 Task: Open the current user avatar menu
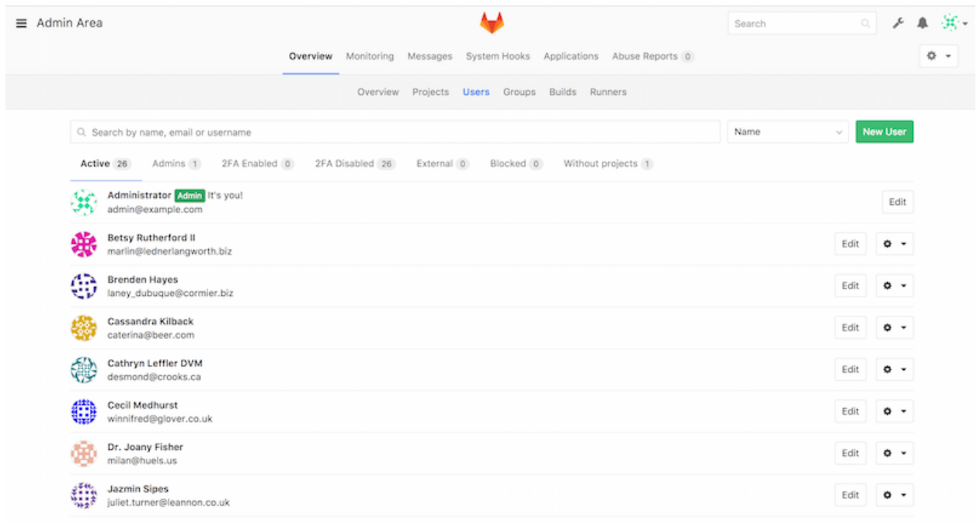coord(954,23)
